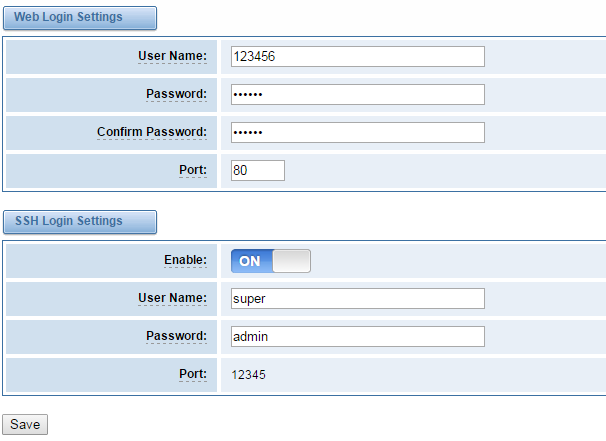Click the SSH port value 12345
The image size is (606, 441).
click(248, 375)
